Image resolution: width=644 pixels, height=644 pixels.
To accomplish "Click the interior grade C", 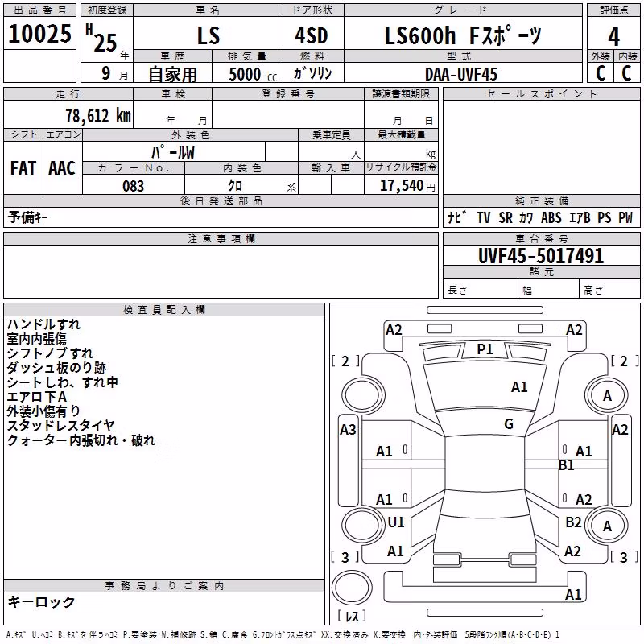I will [x=626, y=73].
